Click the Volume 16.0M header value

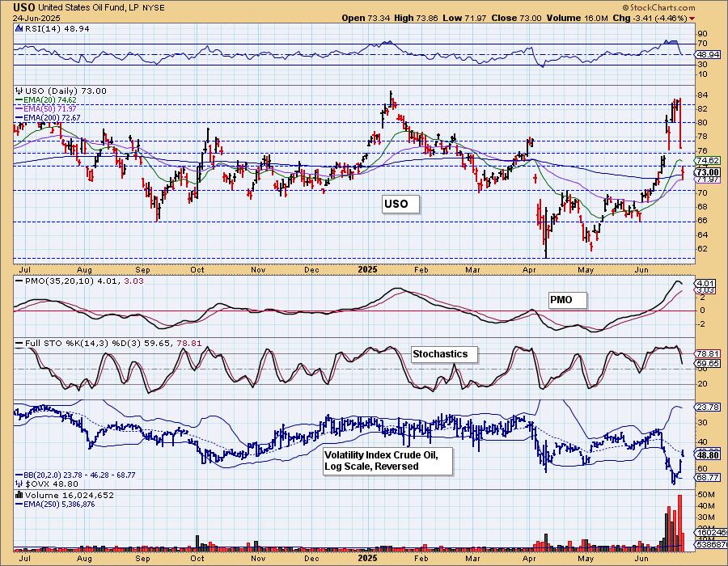(x=577, y=18)
